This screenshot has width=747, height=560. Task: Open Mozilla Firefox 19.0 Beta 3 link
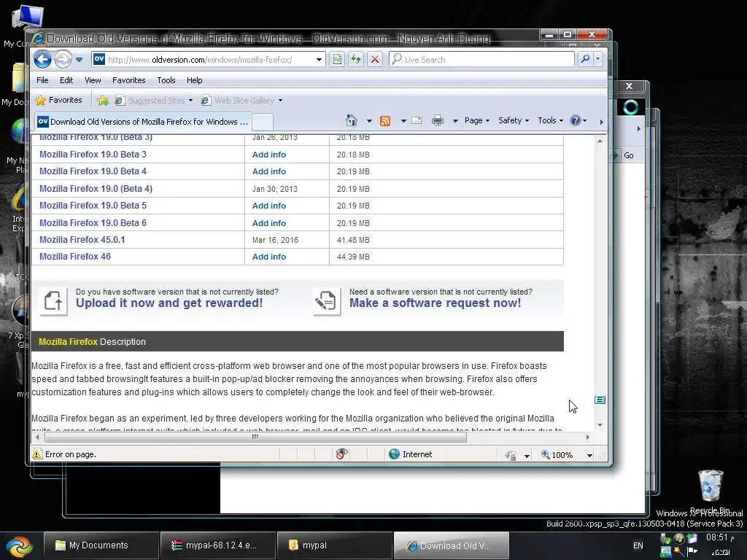tap(93, 155)
